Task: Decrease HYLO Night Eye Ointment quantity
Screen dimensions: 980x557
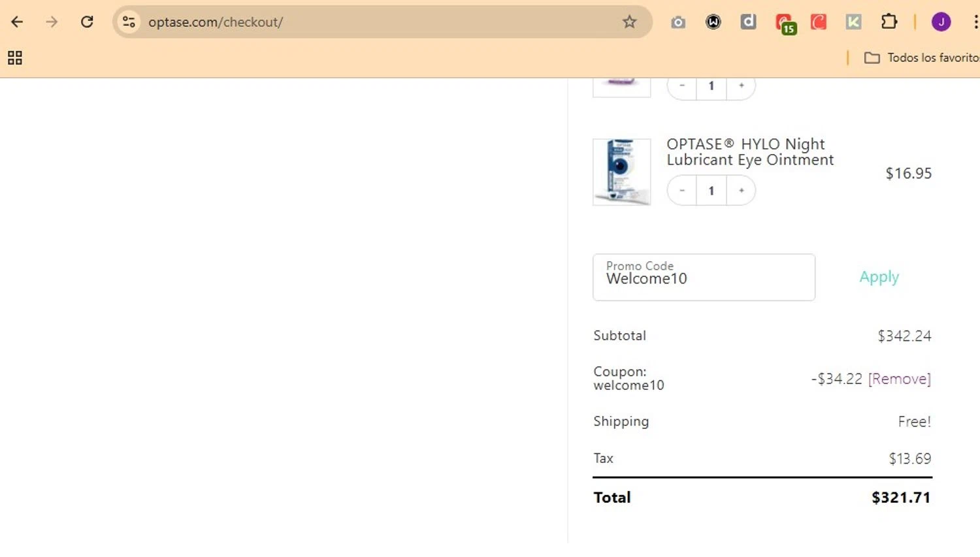Action: click(682, 191)
